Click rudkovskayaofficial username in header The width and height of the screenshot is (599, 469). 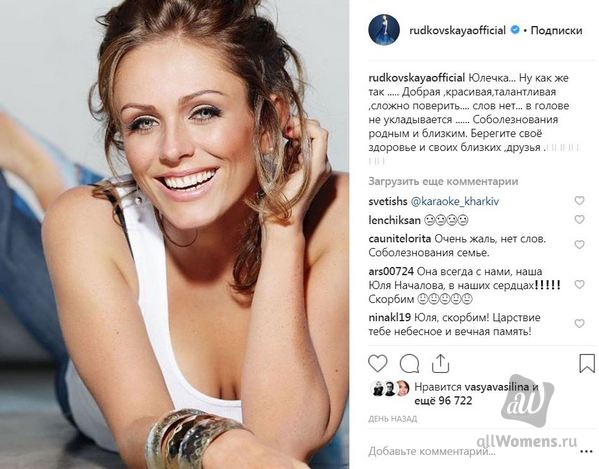tap(457, 30)
